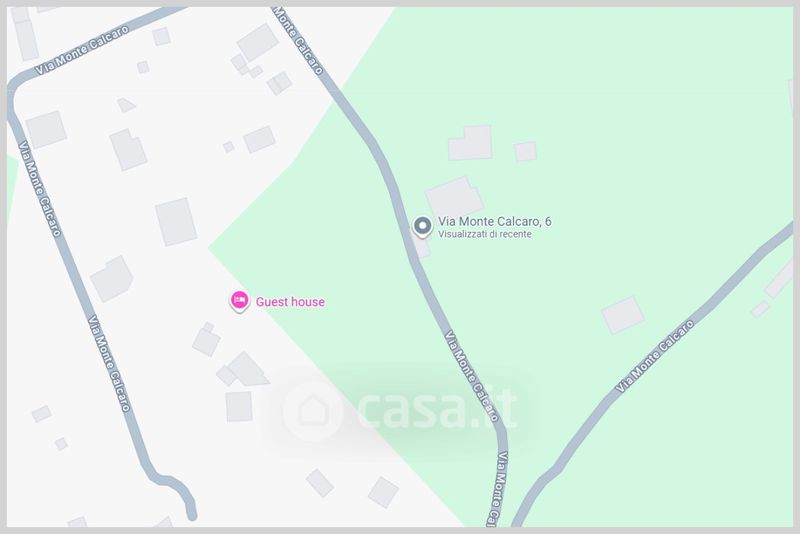Select the Via Monte Calcaro label above the casa.it watermark
This screenshot has width=800, height=534.
pos(471,376)
